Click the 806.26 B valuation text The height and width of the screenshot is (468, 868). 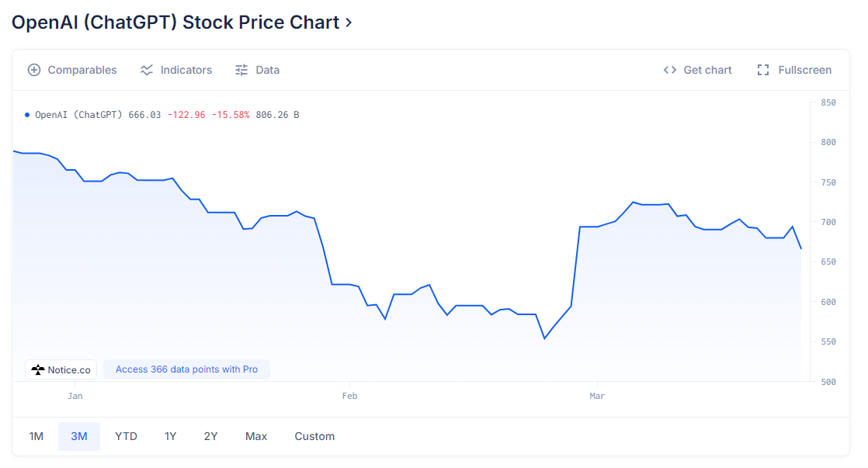point(277,115)
